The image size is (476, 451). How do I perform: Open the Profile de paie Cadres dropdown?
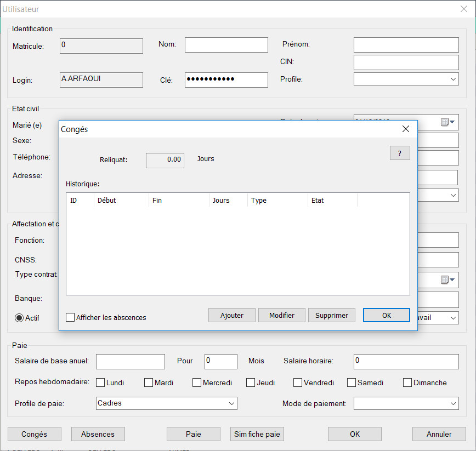(x=231, y=403)
